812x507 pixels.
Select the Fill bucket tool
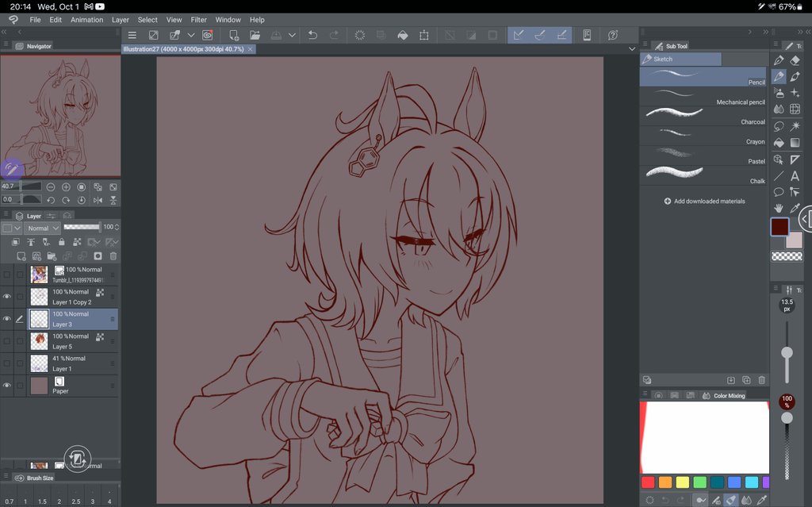pos(779,144)
